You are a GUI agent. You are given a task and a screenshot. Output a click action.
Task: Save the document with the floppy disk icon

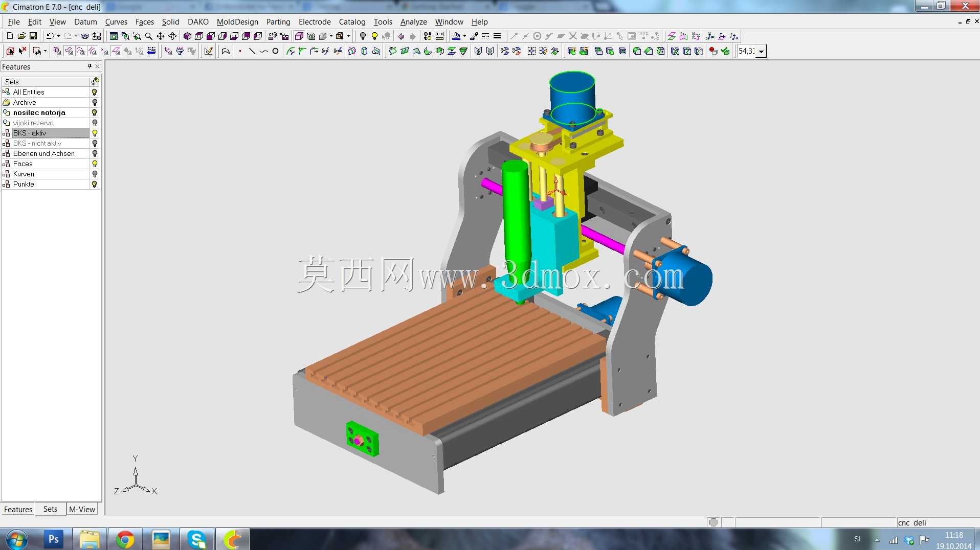[33, 36]
